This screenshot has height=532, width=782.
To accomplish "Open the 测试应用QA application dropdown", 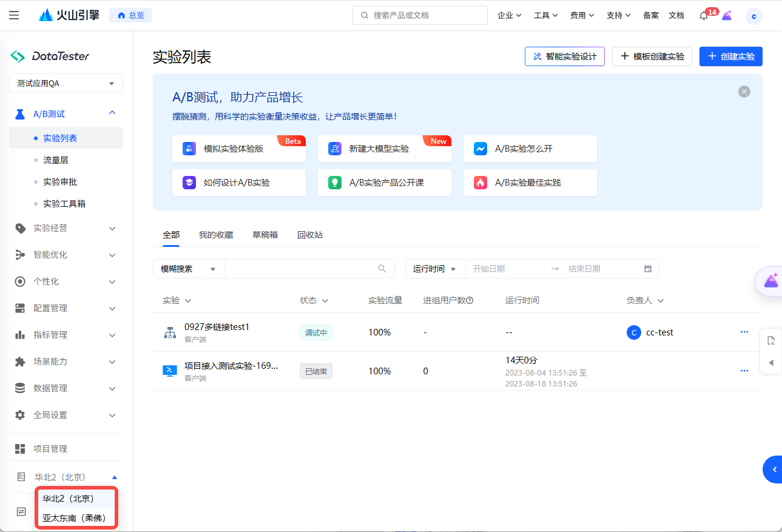I will [66, 83].
